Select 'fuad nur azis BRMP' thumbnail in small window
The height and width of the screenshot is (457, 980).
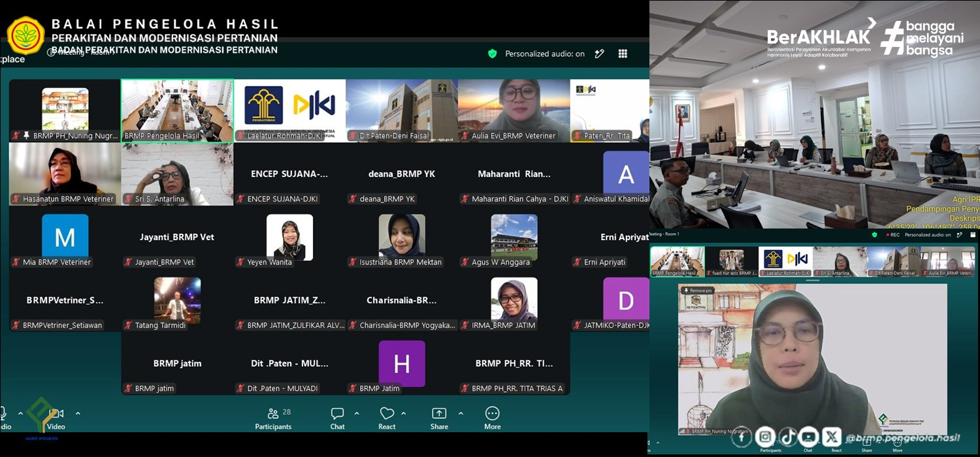click(731, 261)
